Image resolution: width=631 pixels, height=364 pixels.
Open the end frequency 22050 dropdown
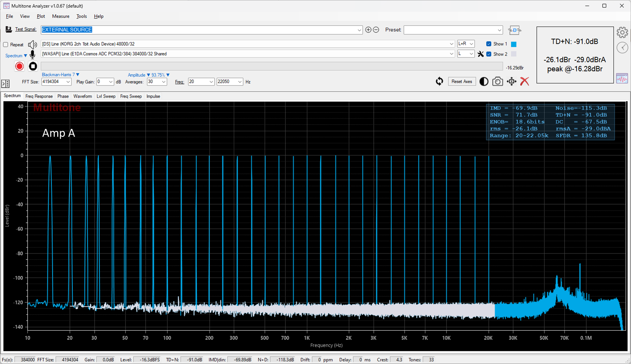pyautogui.click(x=240, y=82)
